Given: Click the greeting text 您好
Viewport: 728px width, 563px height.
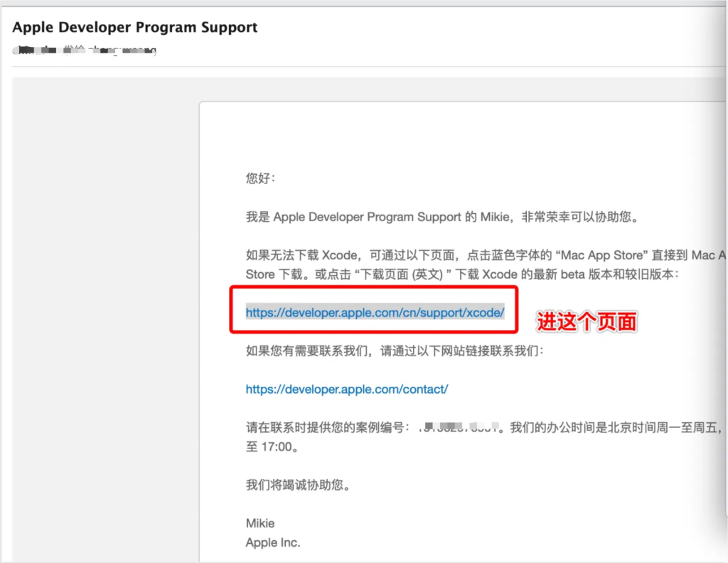Looking at the screenshot, I should click(x=260, y=178).
